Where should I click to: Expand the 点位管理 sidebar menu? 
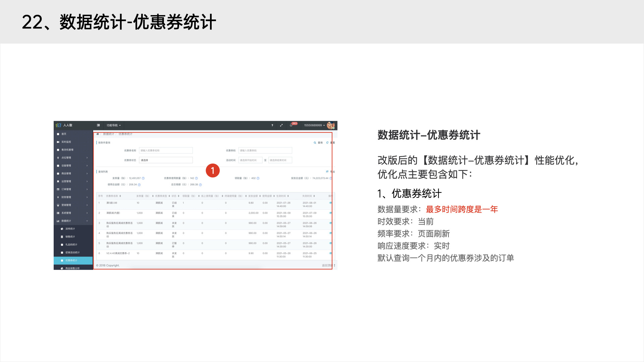[x=73, y=158]
